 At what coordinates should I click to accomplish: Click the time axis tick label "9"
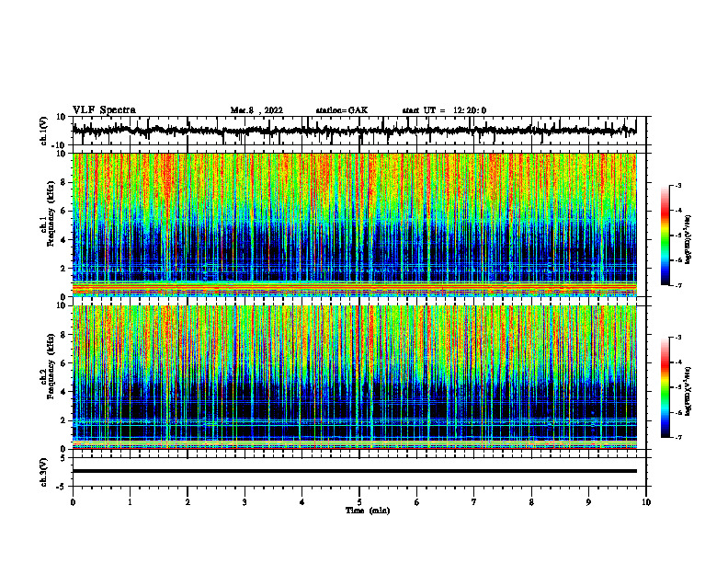588,502
